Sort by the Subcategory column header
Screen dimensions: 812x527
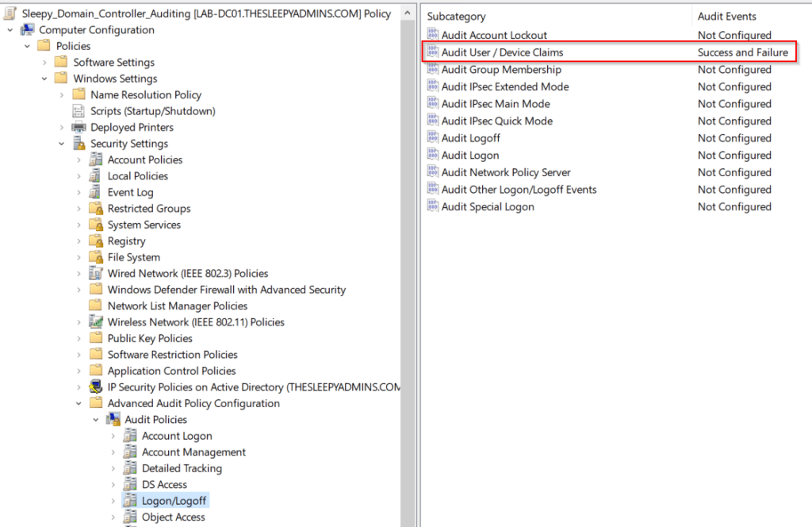[x=555, y=16]
